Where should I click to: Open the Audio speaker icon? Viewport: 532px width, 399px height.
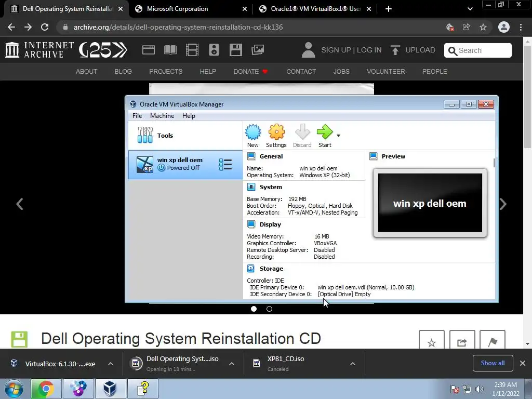click(214, 50)
